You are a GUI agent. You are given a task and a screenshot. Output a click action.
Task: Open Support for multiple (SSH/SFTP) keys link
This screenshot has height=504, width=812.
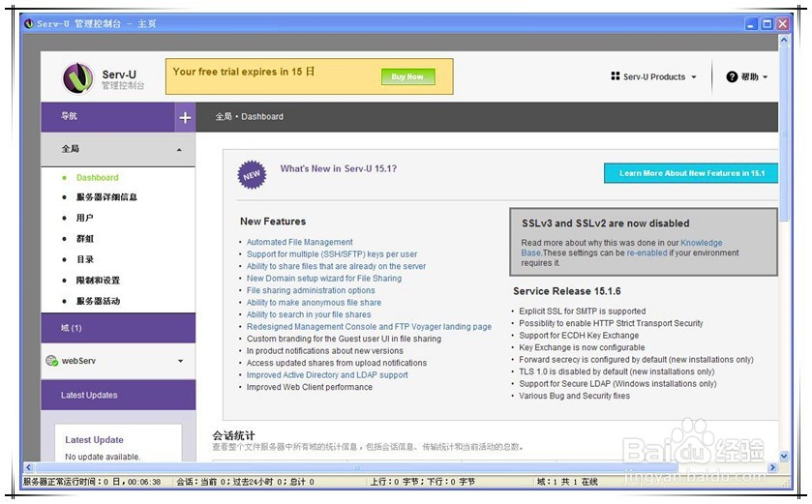(x=331, y=254)
